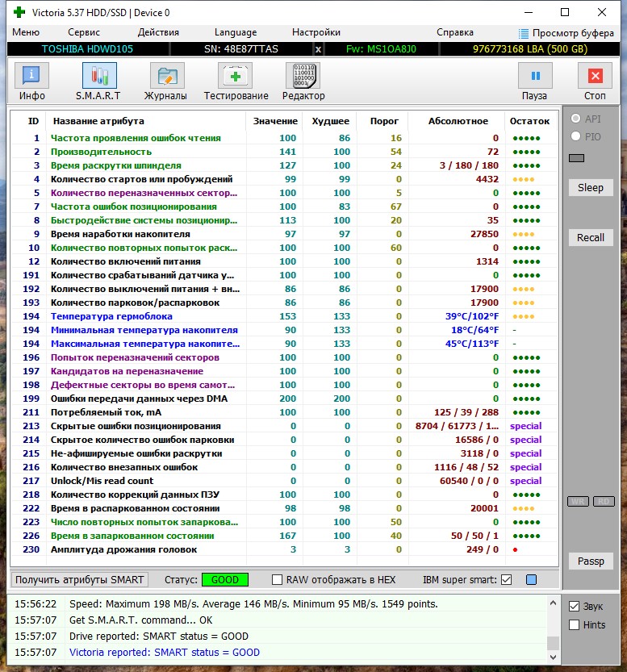This screenshot has height=672, width=627.
Task: Click Получить атрибуты SMART button
Action: click(x=80, y=580)
